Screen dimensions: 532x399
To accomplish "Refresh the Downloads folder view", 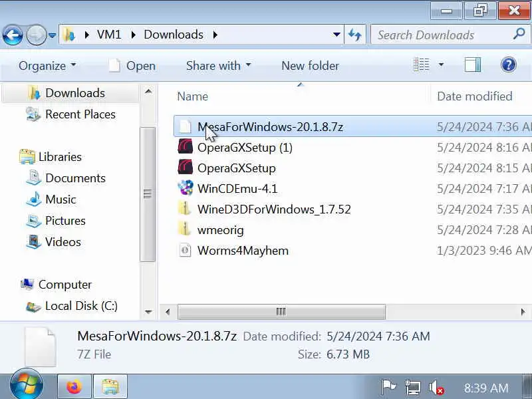I will 355,35.
